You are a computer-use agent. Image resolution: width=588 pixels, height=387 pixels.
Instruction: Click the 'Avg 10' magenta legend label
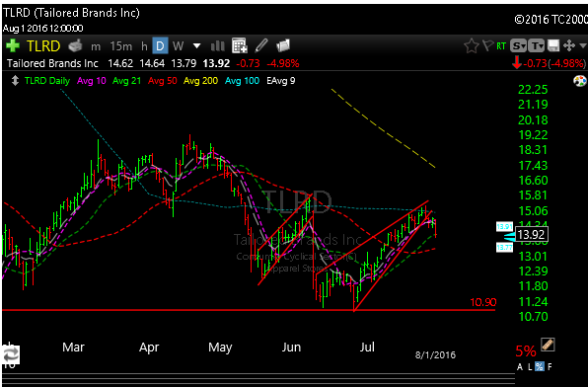point(92,81)
